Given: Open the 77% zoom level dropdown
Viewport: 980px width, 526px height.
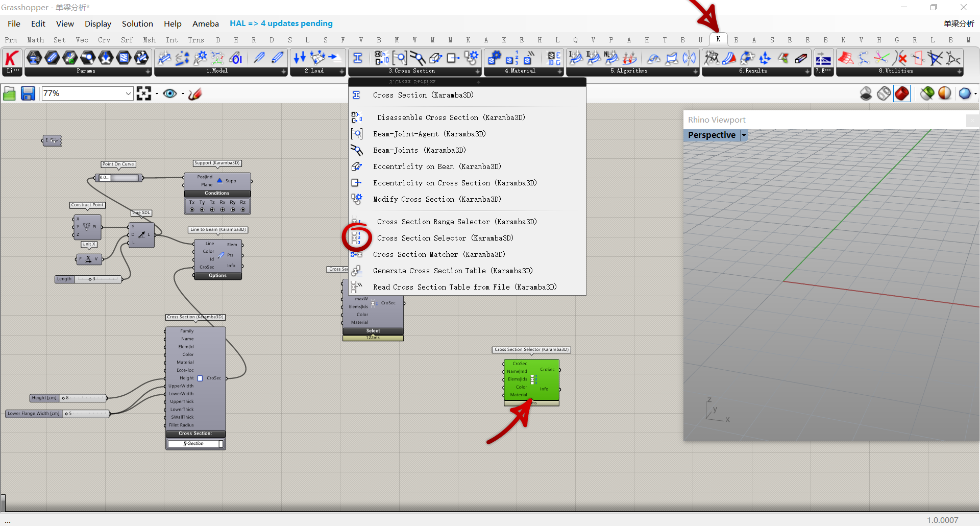Looking at the screenshot, I should pyautogui.click(x=128, y=93).
